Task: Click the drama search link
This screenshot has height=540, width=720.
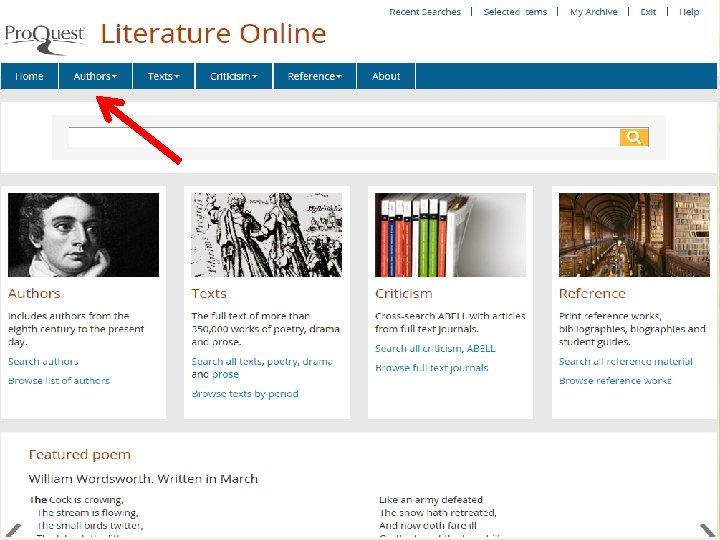Action: [x=318, y=361]
